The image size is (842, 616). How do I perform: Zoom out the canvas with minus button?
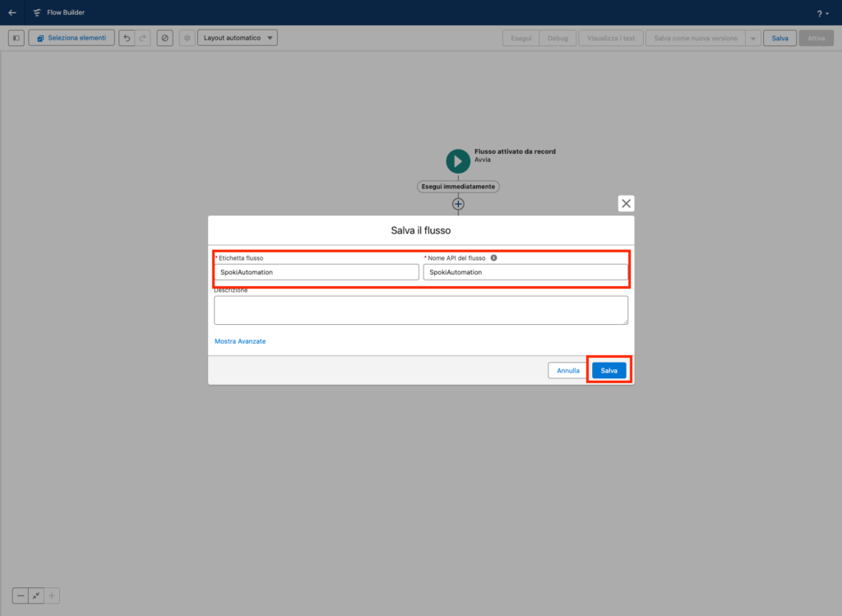pos(21,595)
